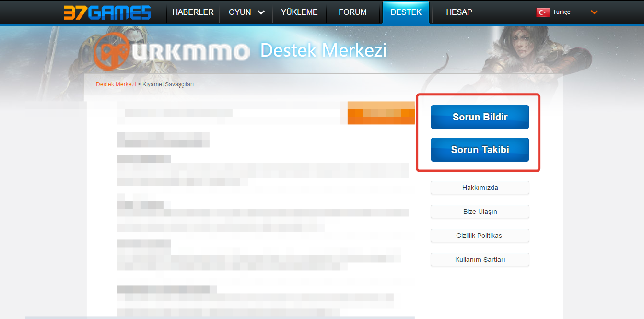The height and width of the screenshot is (319, 644).
Task: Click the 37Games logo
Action: (x=107, y=12)
